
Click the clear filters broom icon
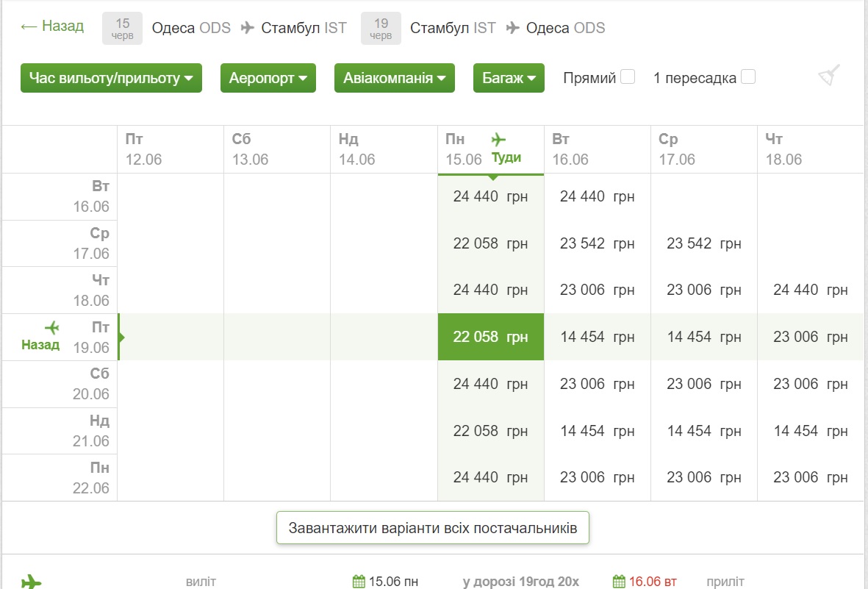pos(829,75)
